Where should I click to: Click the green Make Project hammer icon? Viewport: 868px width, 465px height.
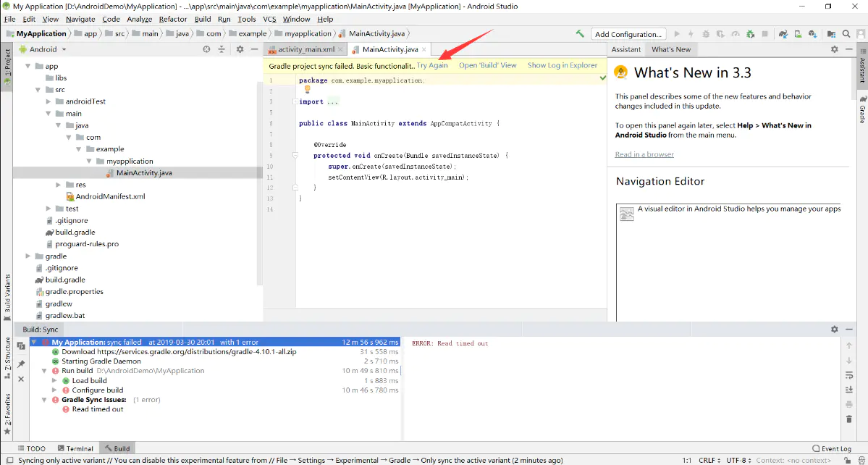580,34
